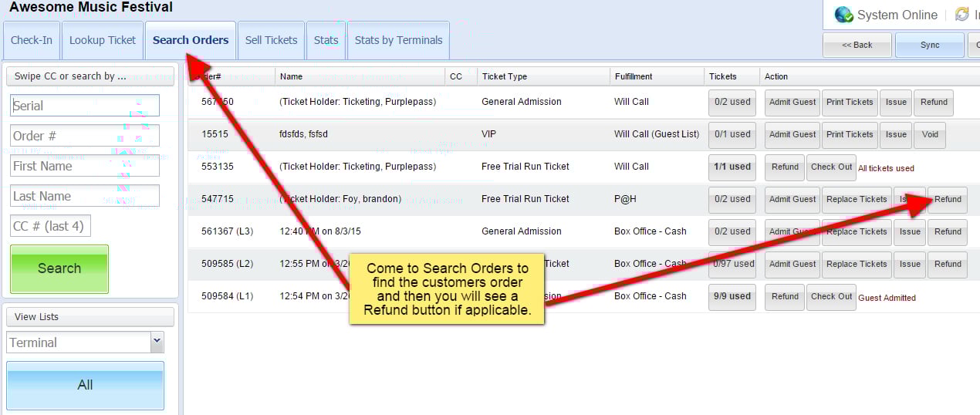The image size is (980, 415).
Task: Refund order 553135
Action: pos(785,167)
